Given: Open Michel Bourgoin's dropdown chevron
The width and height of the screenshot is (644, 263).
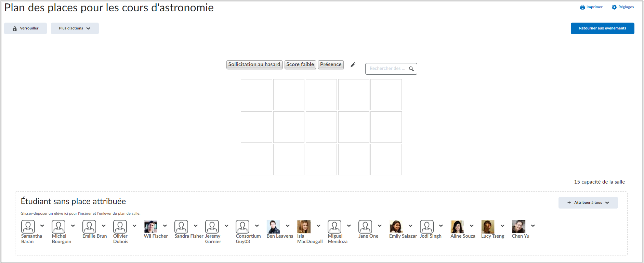Looking at the screenshot, I should [x=73, y=226].
